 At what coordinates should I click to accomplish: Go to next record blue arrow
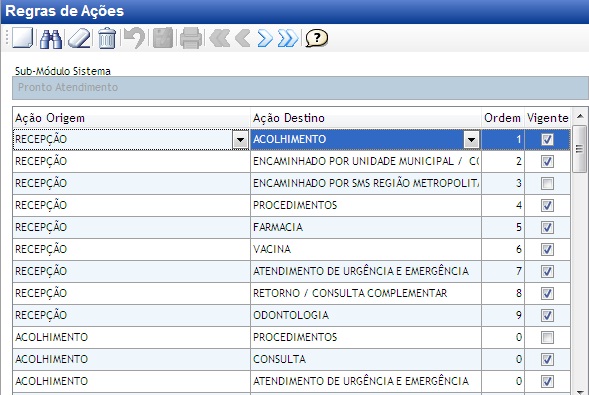265,38
